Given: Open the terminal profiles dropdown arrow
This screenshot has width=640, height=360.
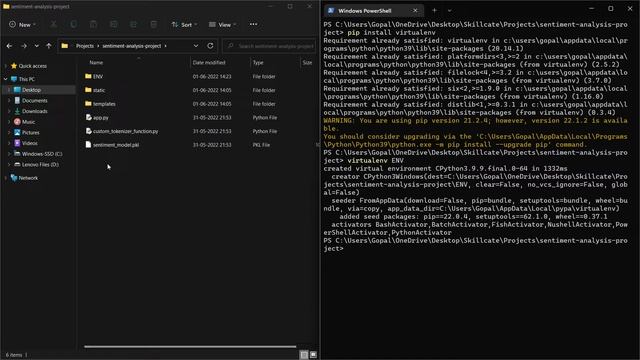Looking at the screenshot, I should (449, 11).
